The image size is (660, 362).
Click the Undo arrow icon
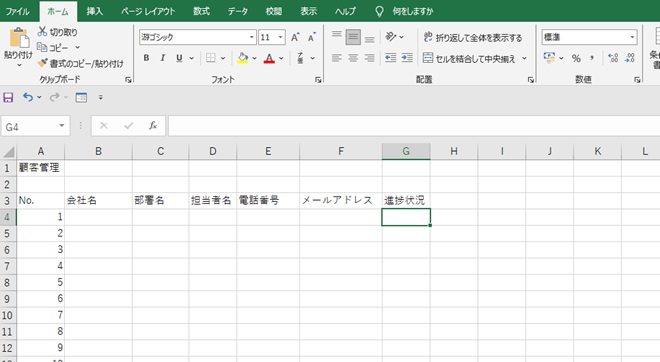click(x=28, y=97)
